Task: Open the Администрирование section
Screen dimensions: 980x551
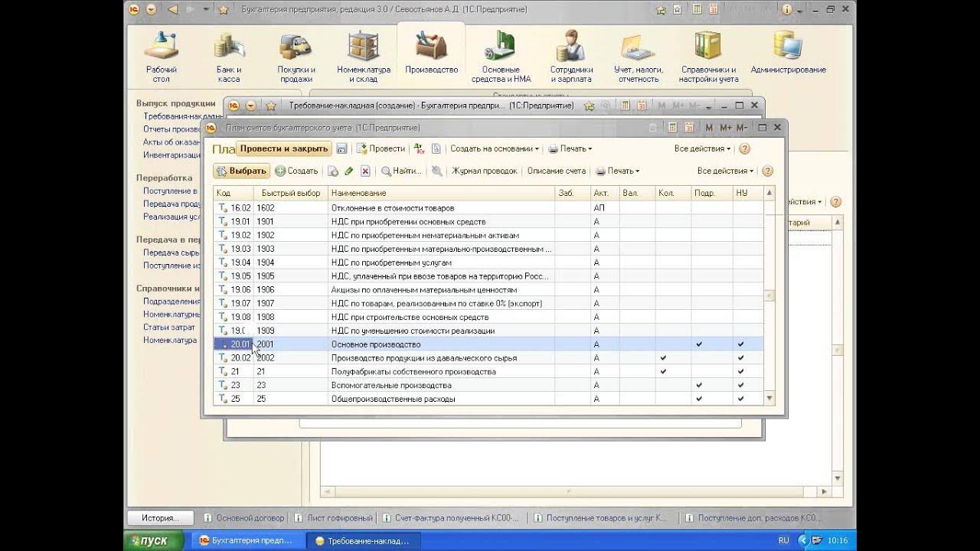Action: (788, 54)
